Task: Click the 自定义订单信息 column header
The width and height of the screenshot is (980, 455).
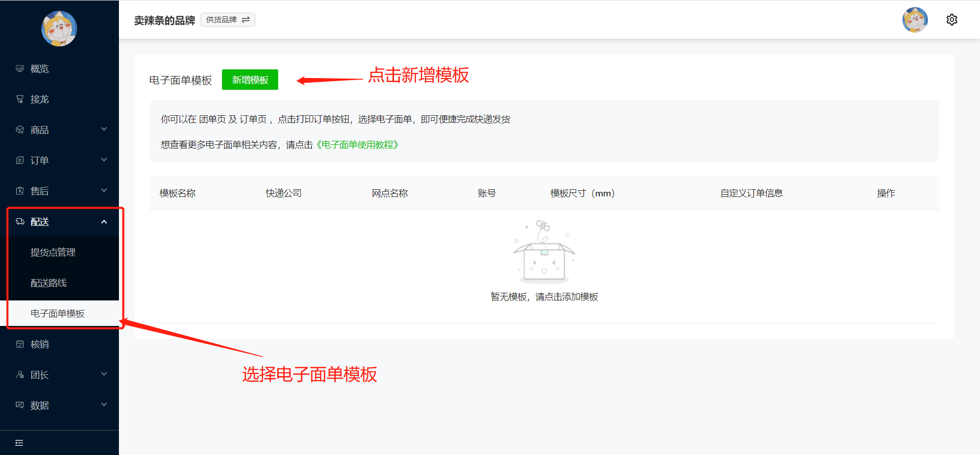Action: (751, 193)
